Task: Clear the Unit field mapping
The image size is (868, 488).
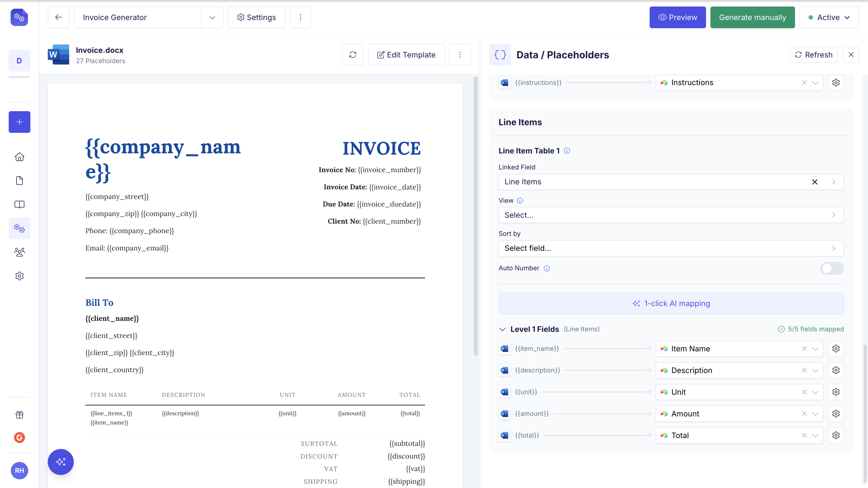Action: [x=804, y=392]
